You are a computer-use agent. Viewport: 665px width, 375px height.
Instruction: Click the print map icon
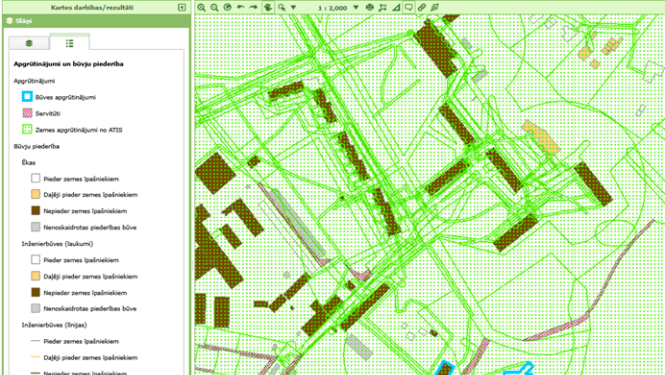coord(370,7)
